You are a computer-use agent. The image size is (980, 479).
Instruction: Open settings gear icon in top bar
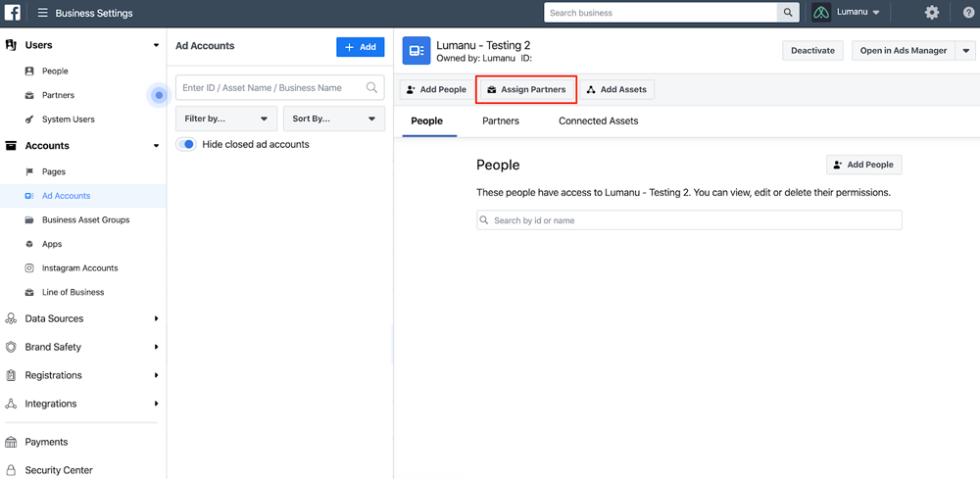point(932,13)
